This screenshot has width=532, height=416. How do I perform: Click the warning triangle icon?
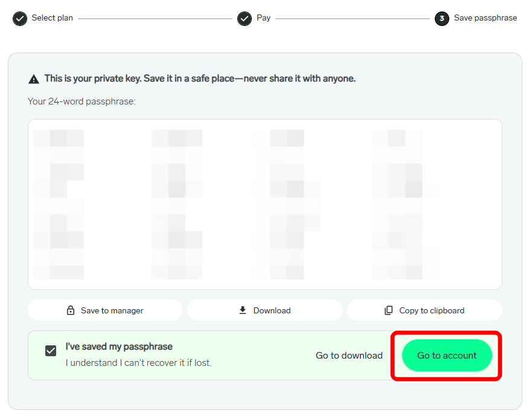click(34, 79)
